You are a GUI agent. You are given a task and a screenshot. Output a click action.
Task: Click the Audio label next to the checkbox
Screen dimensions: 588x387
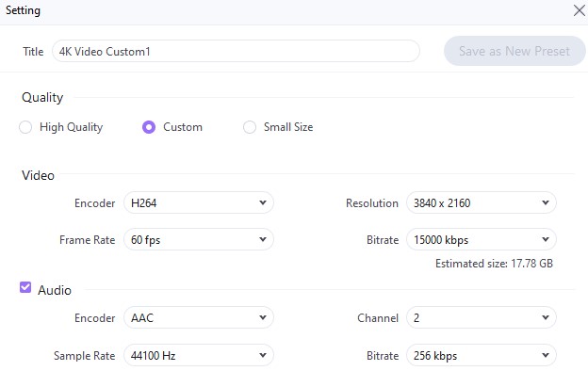(x=55, y=290)
